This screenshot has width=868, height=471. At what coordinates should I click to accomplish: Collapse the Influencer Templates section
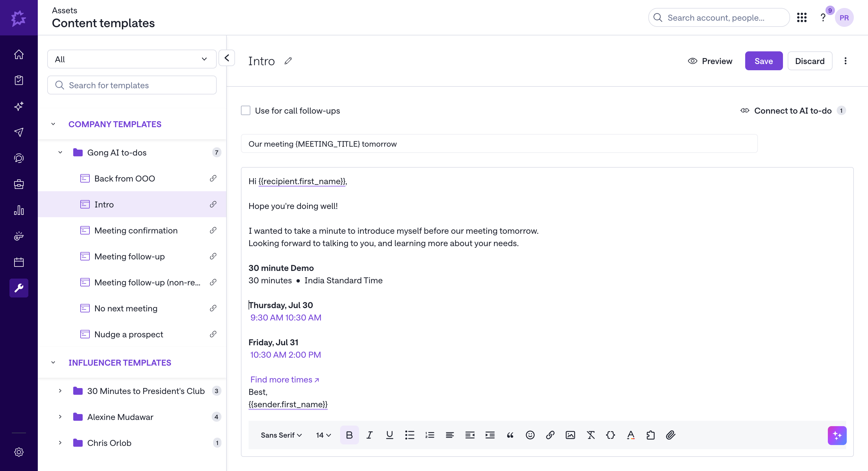(53, 362)
